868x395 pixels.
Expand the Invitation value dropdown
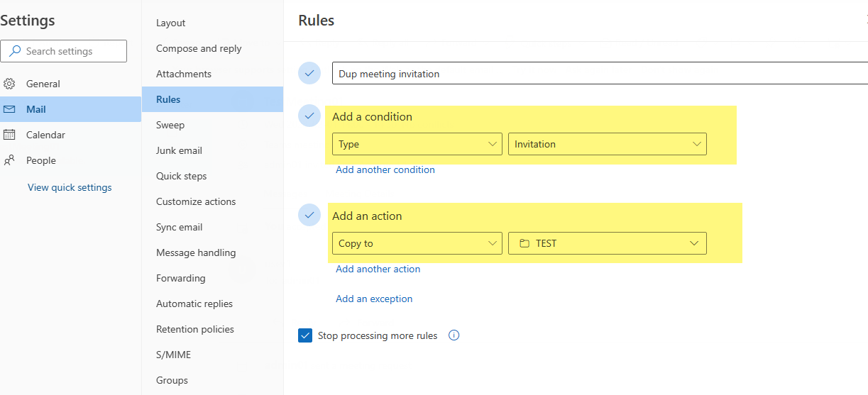(607, 144)
